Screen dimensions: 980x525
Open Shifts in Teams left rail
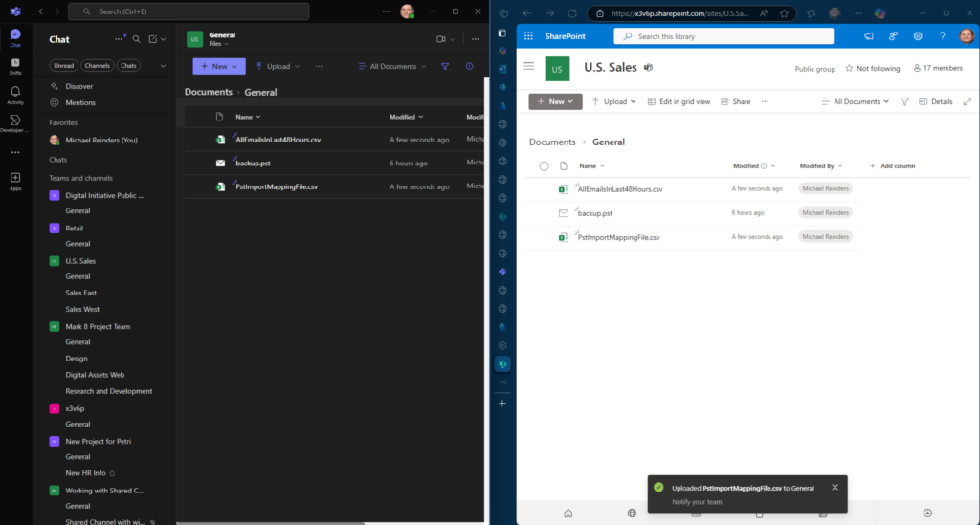(x=15, y=66)
